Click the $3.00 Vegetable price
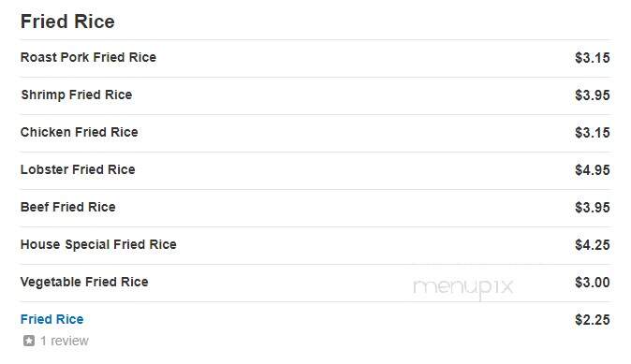 (x=593, y=283)
